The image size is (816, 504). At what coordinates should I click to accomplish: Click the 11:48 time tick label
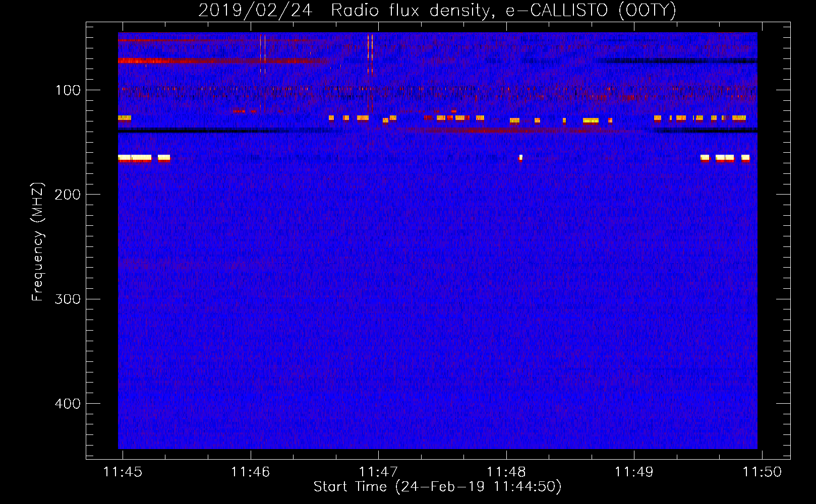tap(506, 472)
